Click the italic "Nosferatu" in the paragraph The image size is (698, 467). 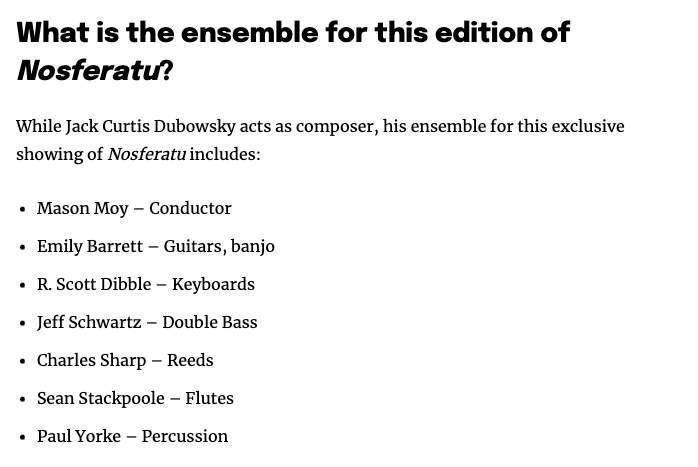pos(146,154)
